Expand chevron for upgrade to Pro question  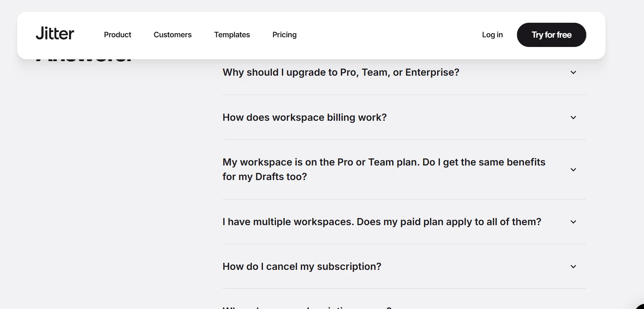(573, 72)
